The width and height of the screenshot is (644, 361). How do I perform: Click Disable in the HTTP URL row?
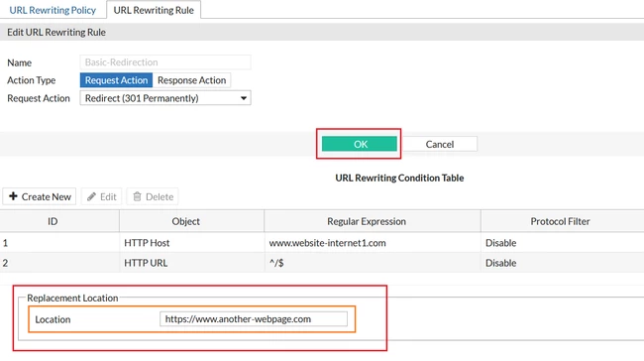tap(500, 263)
